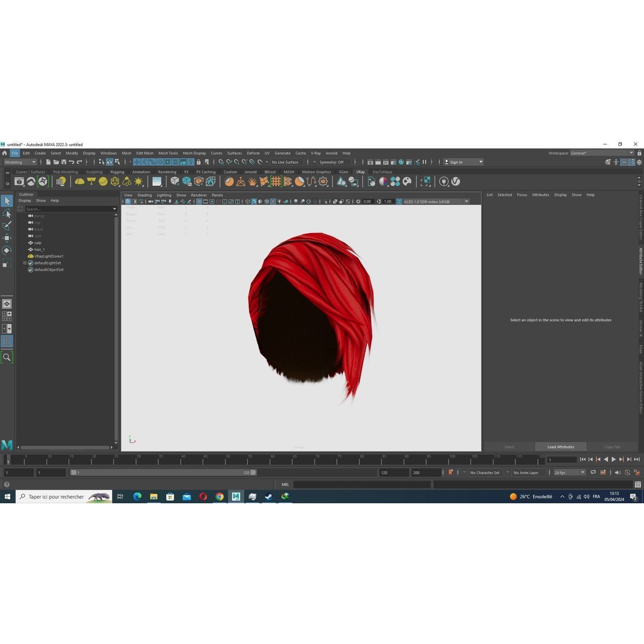644x644 pixels.
Task: Open the Mesh Tools menu
Action: pos(168,153)
